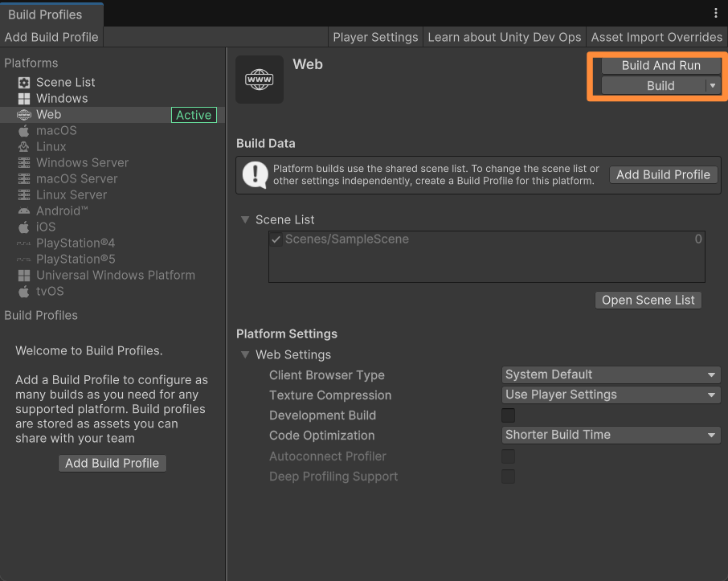Open the Client Browser Type dropdown

tap(611, 374)
